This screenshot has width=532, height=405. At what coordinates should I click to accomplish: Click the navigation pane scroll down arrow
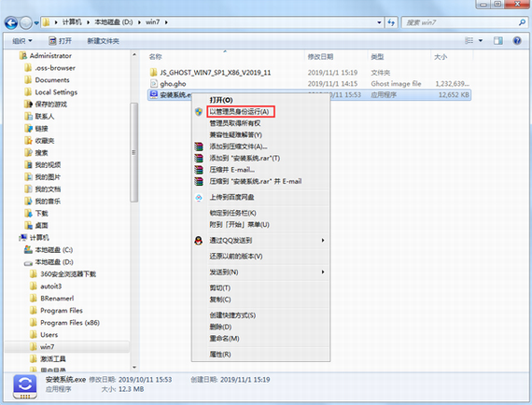134,368
